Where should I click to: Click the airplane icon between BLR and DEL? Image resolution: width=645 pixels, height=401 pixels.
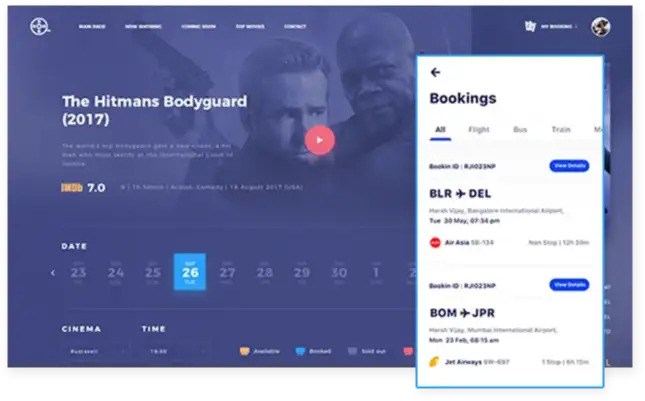tap(461, 193)
